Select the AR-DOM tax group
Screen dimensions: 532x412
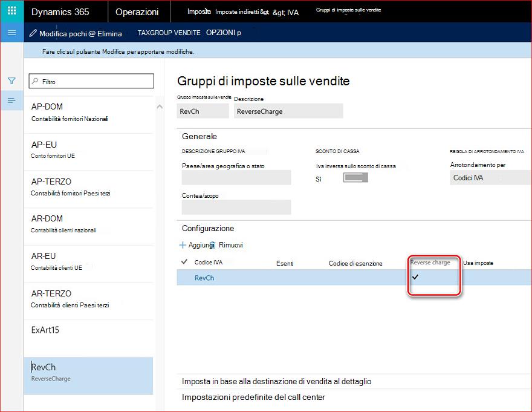[88, 226]
